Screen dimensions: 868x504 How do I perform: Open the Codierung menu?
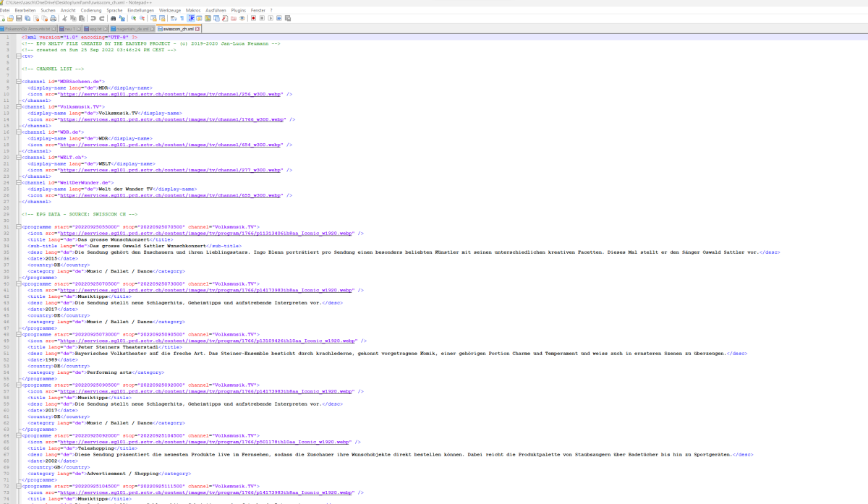coord(92,9)
